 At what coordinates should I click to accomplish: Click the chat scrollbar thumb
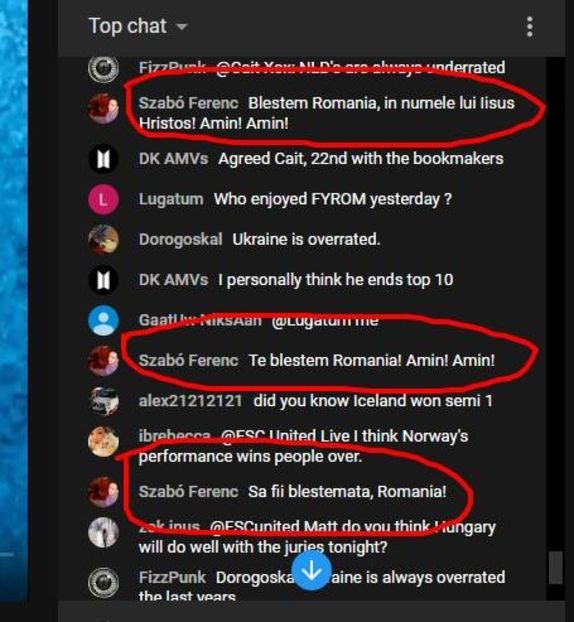[x=555, y=568]
